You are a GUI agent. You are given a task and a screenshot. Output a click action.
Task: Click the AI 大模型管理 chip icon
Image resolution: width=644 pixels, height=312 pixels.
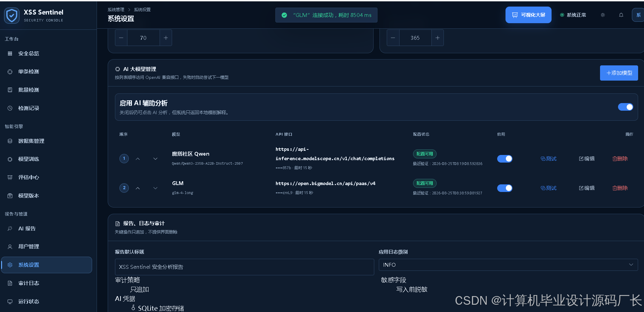point(118,69)
